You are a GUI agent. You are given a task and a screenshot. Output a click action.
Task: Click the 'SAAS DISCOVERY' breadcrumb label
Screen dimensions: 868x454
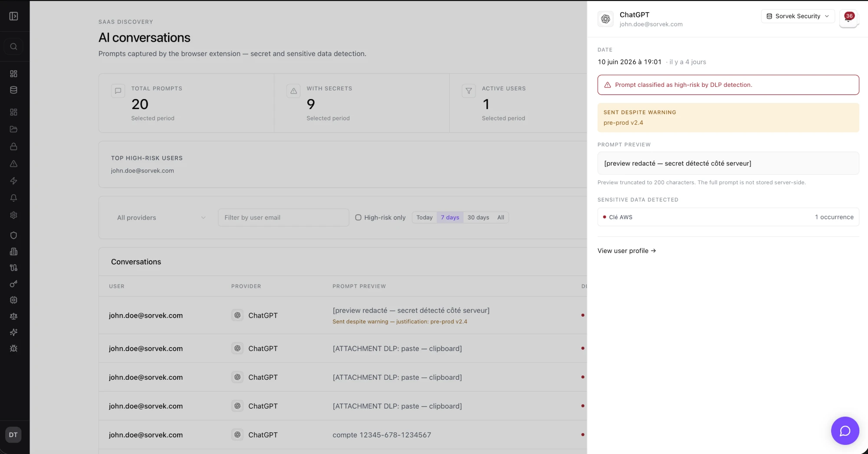pos(126,22)
